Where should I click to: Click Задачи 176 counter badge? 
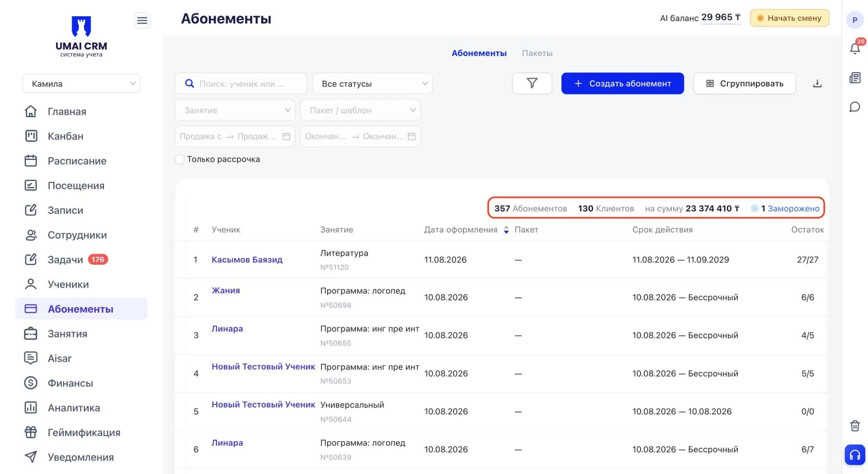click(98, 259)
